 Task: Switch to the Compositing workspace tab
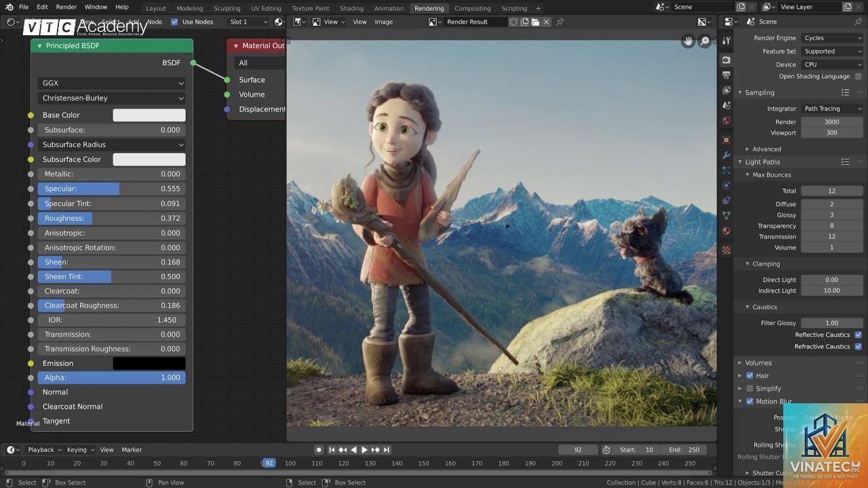(473, 8)
